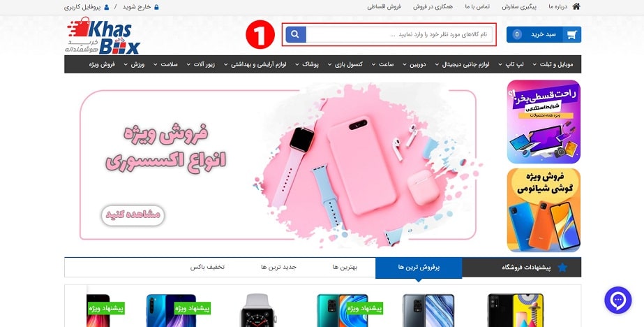The height and width of the screenshot is (327, 644).
Task: Expand the زیور آلات category menu
Action: tap(201, 64)
